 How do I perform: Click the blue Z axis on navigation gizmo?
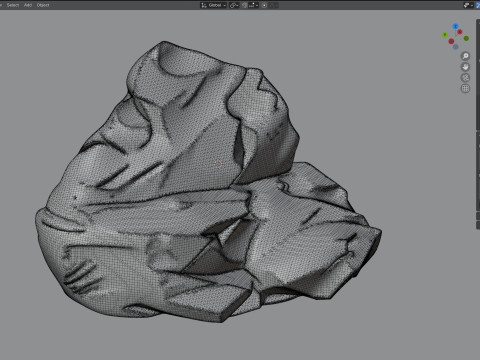point(455,26)
